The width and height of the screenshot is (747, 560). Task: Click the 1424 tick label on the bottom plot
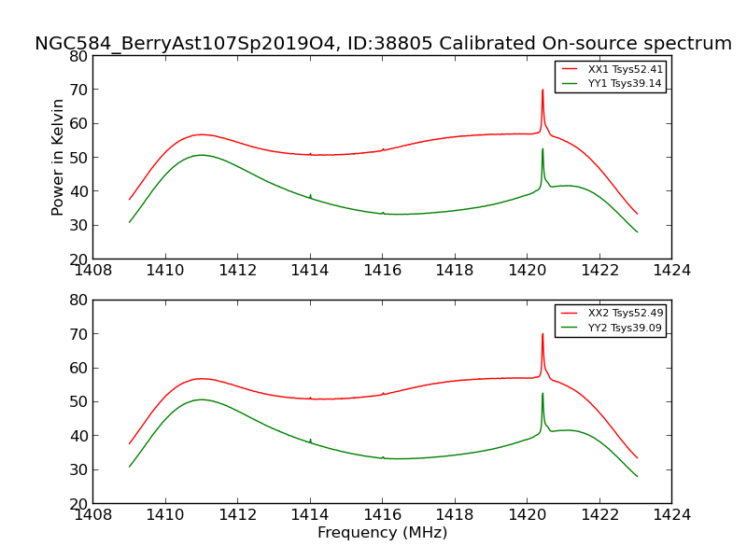point(671,515)
